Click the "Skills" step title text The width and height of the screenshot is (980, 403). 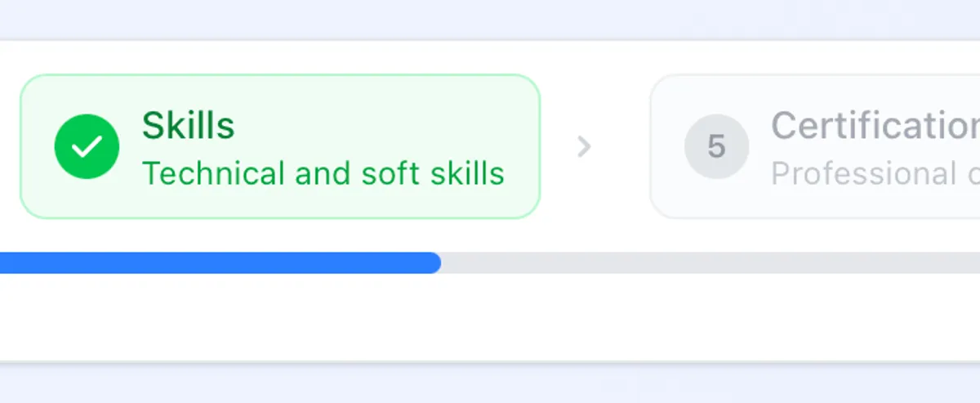point(188,126)
